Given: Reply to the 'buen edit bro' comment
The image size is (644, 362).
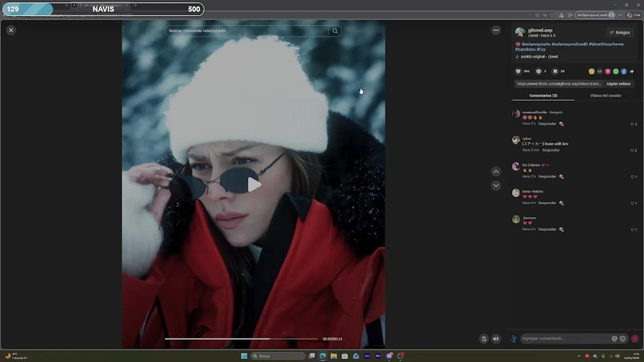Looking at the screenshot, I should 551,150.
